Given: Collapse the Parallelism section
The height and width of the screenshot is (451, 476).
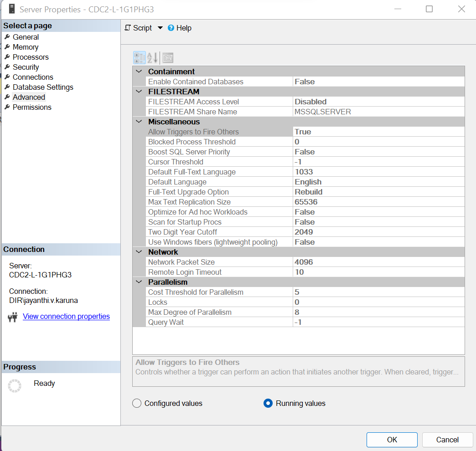Looking at the screenshot, I should pyautogui.click(x=139, y=282).
